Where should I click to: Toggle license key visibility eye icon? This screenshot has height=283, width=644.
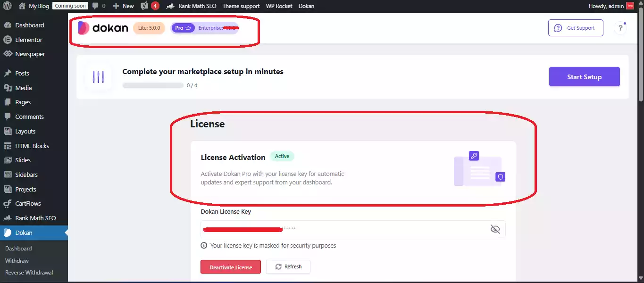(x=495, y=229)
